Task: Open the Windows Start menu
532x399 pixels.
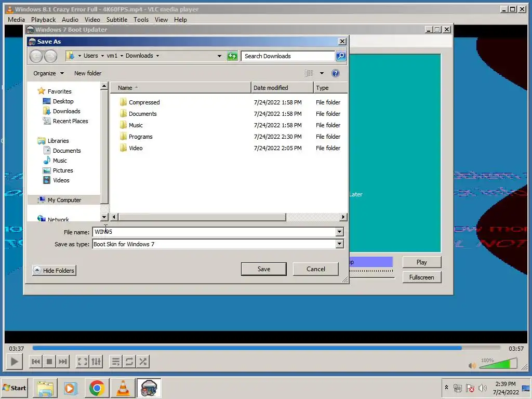Action: [x=14, y=388]
